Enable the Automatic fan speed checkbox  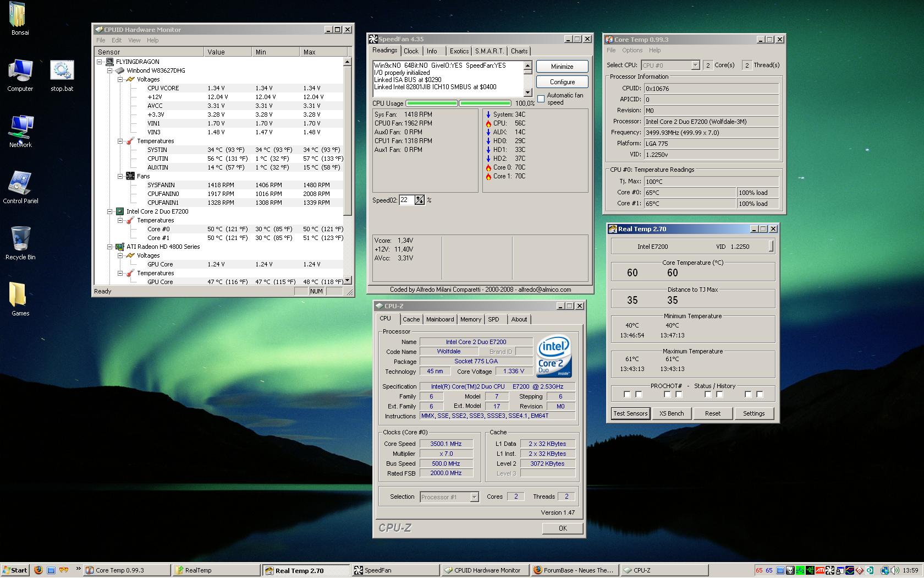coord(541,99)
